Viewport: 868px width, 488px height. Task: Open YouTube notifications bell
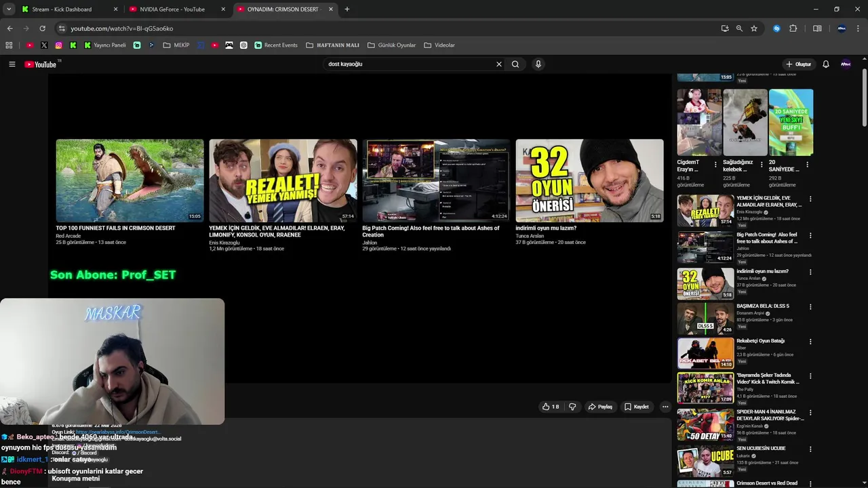[x=826, y=64]
